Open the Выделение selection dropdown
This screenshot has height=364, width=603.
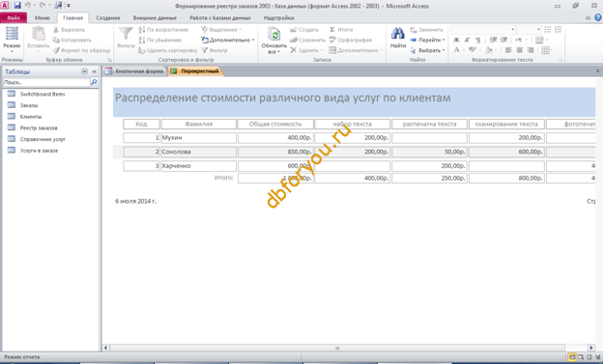(222, 30)
